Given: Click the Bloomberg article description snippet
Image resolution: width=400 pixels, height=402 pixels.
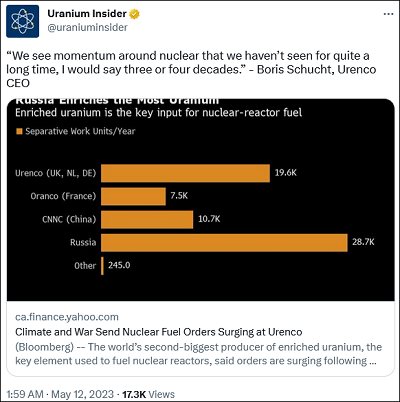Looking at the screenshot, I should 198,354.
